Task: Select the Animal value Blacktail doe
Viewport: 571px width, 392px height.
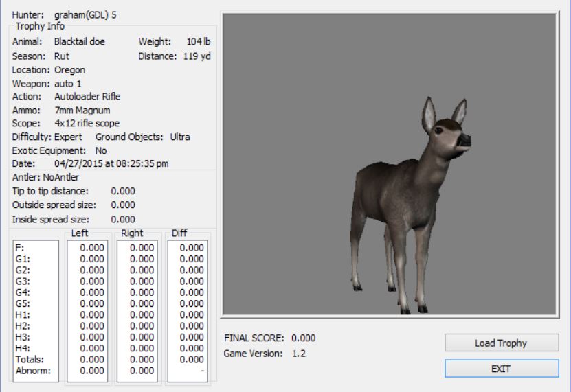Action: pos(79,42)
